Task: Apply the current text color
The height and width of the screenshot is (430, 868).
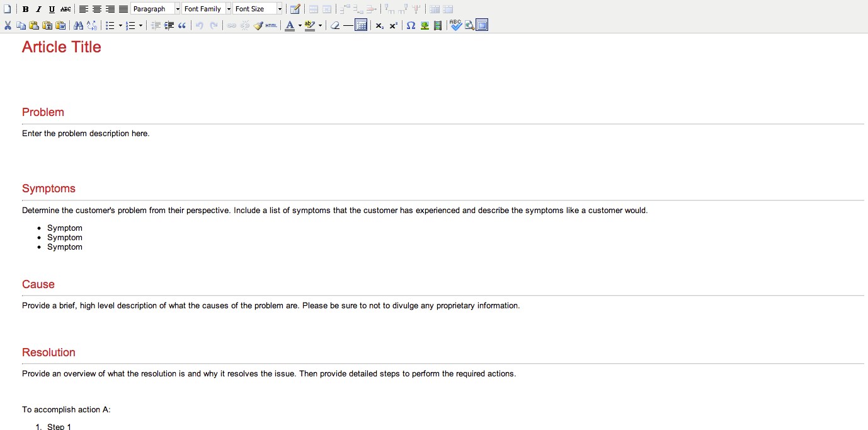Action: pyautogui.click(x=290, y=25)
